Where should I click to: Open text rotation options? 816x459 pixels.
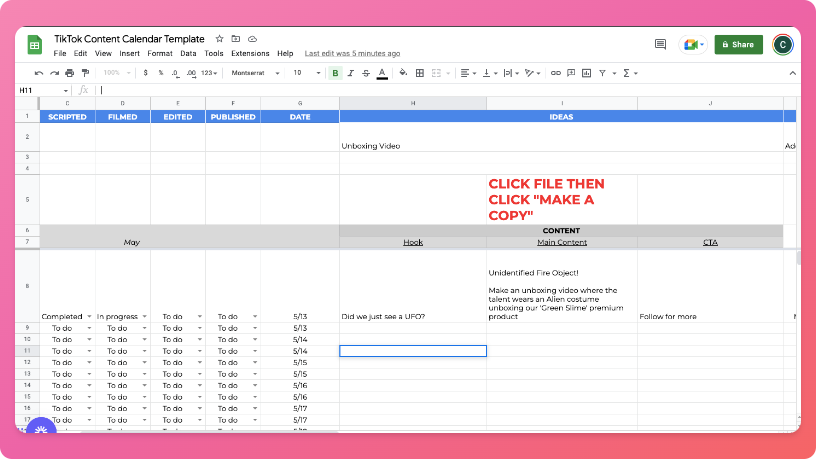tap(532, 73)
